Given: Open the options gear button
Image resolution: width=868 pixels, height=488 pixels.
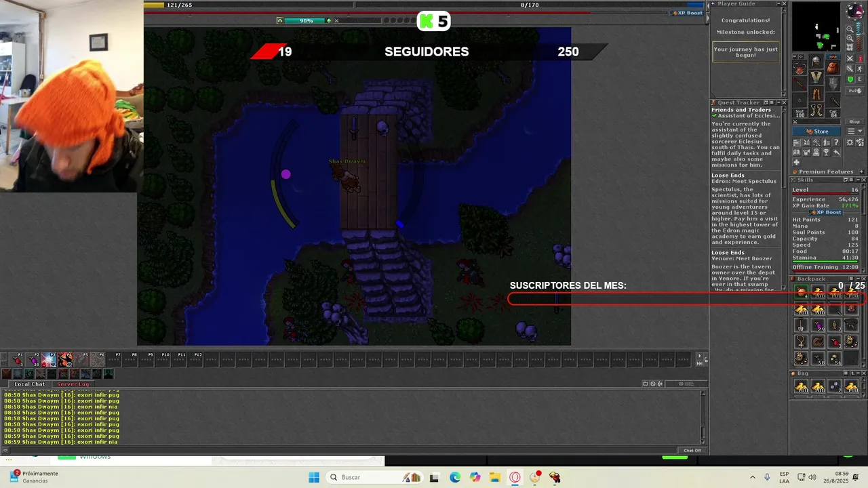Looking at the screenshot, I should click(850, 142).
